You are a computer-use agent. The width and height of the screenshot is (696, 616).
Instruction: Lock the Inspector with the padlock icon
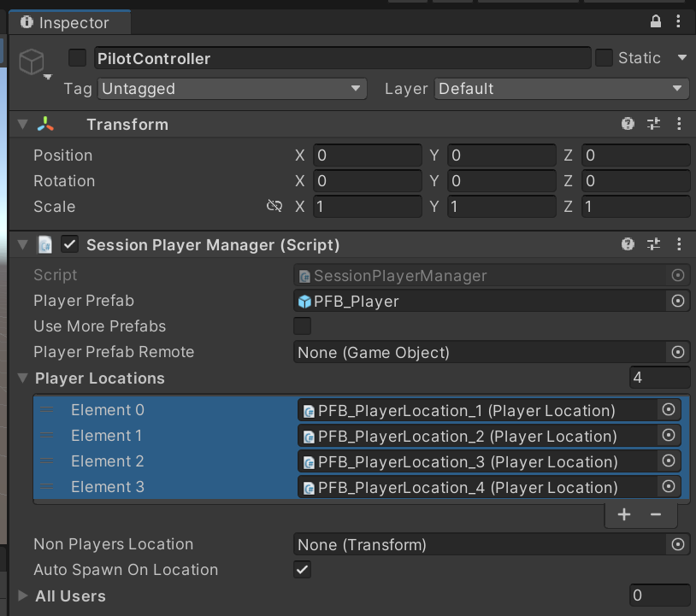[x=656, y=22]
